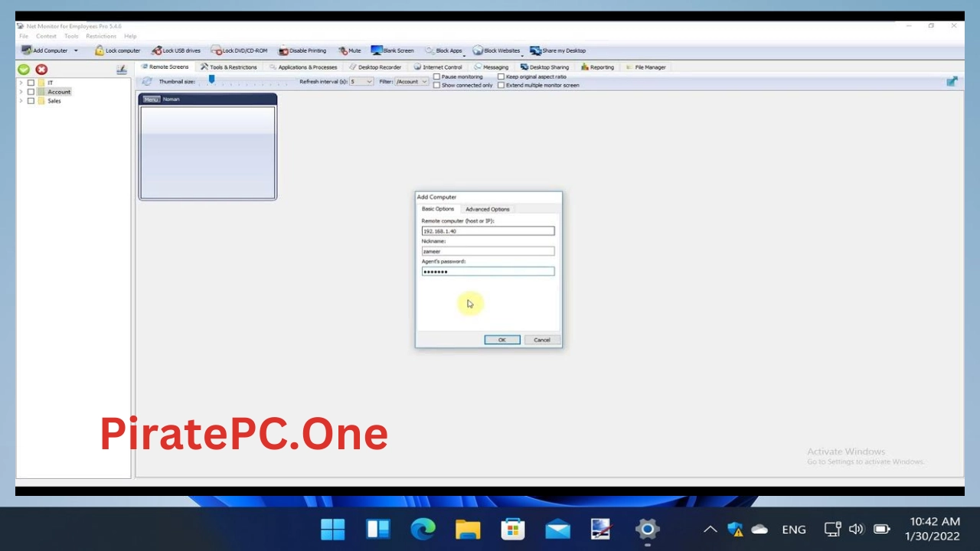The height and width of the screenshot is (551, 980).
Task: Click Share my Desktop toolbar button
Action: [558, 51]
